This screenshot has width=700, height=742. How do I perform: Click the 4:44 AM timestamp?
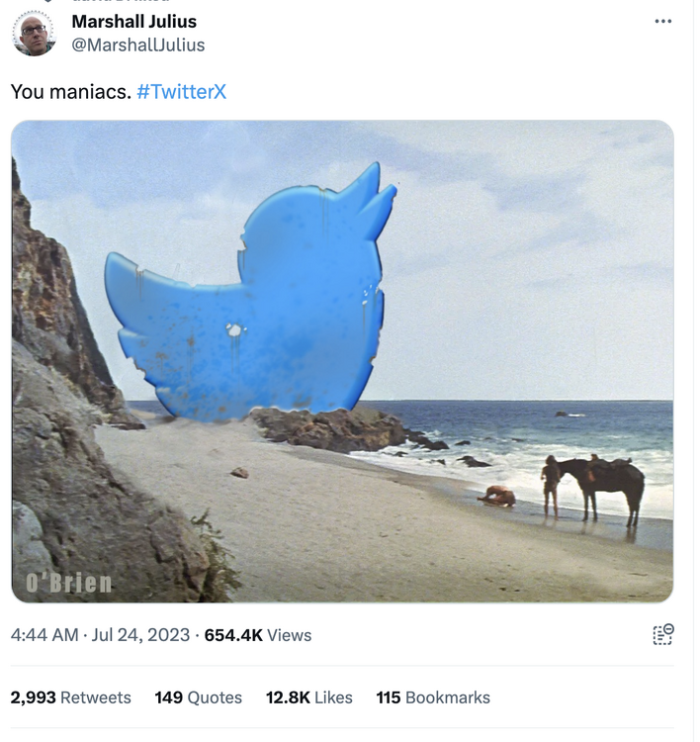coord(44,635)
